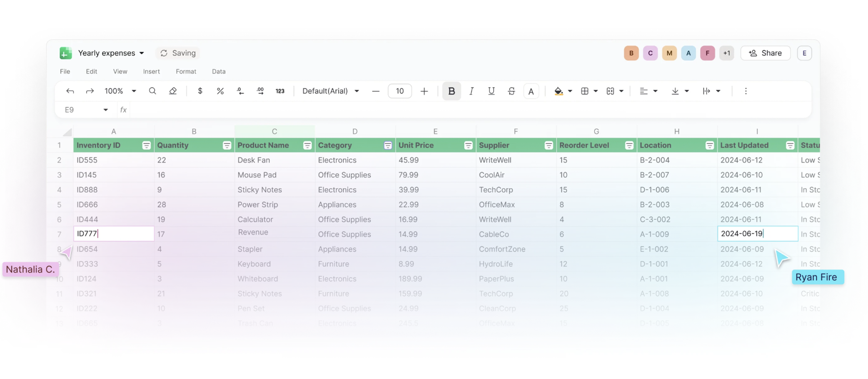Open the 100% zoom level dropdown
Image resolution: width=868 pixels, height=379 pixels.
click(120, 91)
